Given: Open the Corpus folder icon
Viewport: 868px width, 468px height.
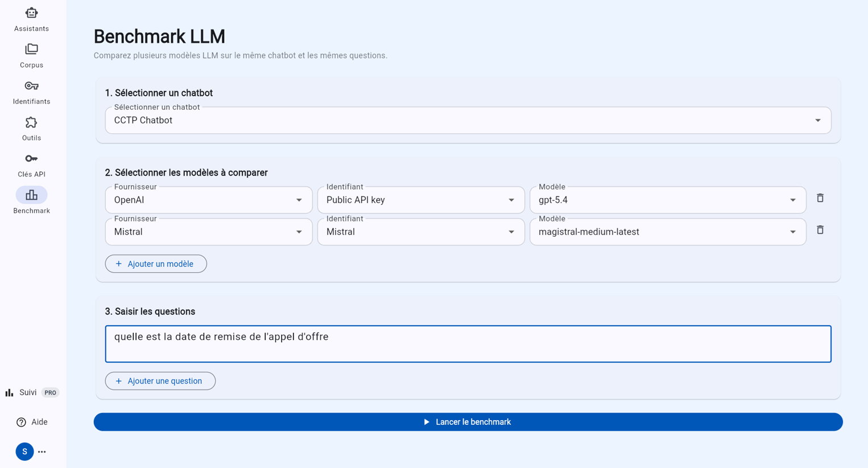Looking at the screenshot, I should click(x=31, y=49).
